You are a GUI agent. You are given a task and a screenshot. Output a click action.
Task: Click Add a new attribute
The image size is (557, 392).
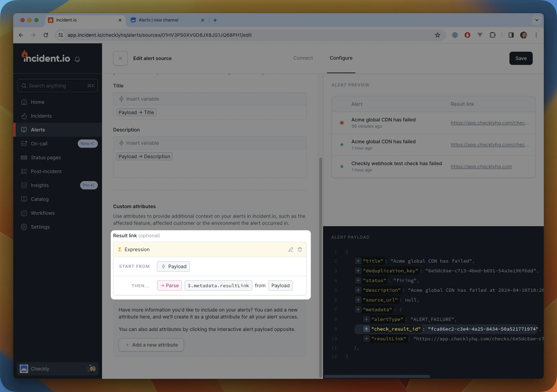click(x=151, y=344)
